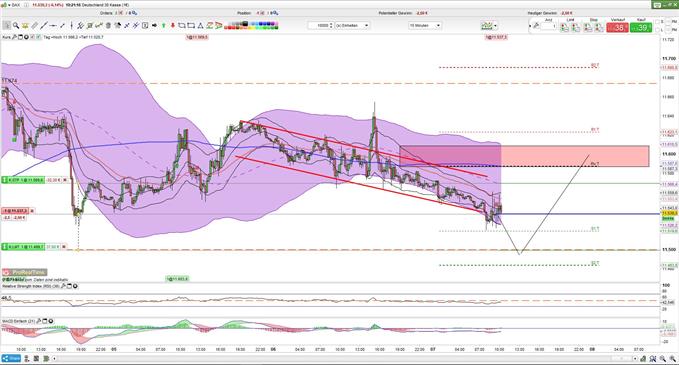Click the ProRealTime logo button

[24, 272]
